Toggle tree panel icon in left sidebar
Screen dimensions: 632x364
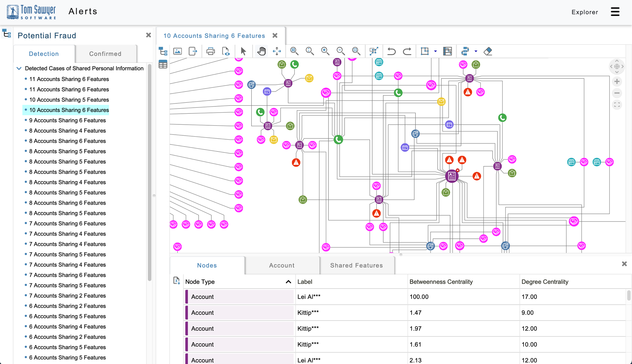tap(7, 34)
